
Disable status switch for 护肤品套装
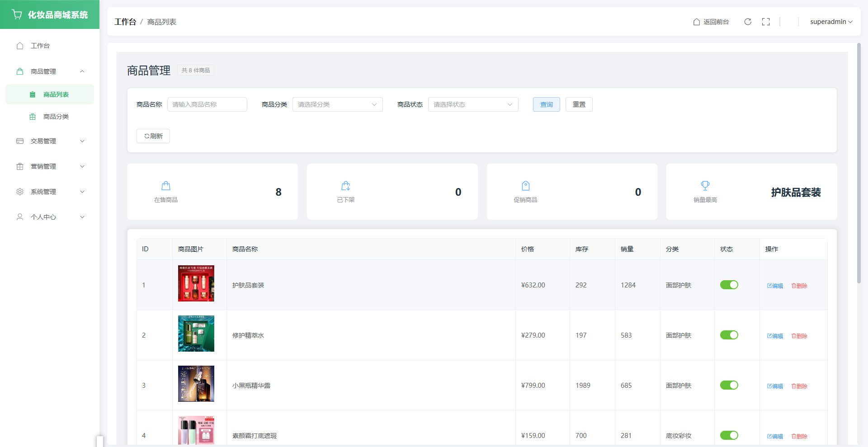[x=729, y=285]
